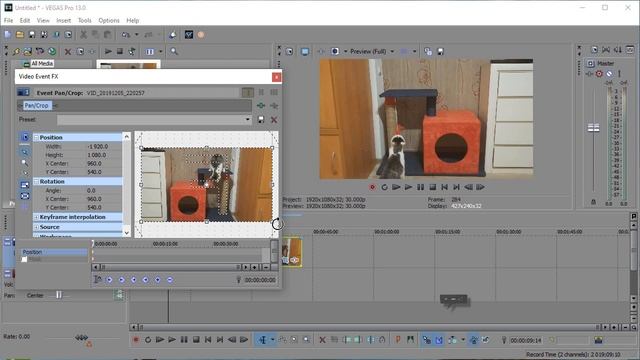Click the What's This help icon

click(x=172, y=35)
